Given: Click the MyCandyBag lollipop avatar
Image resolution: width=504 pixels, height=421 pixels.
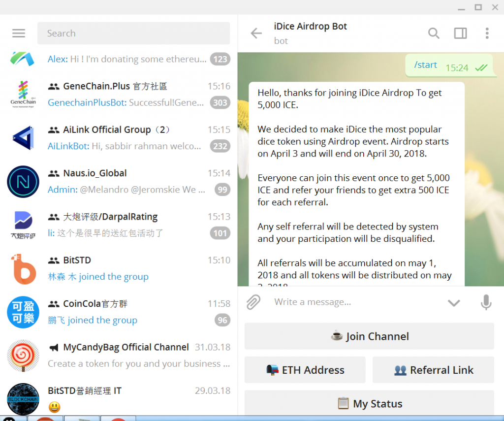Looking at the screenshot, I should point(23,356).
